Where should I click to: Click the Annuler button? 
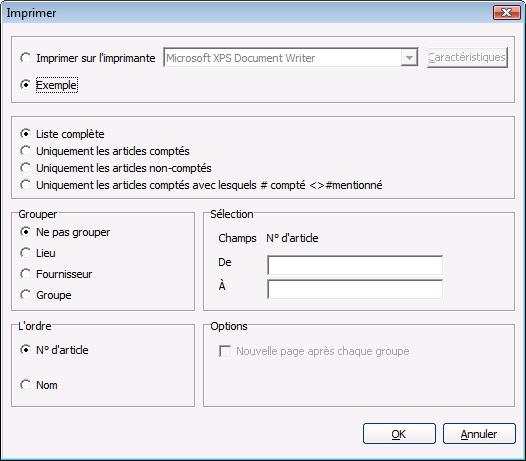[479, 434]
